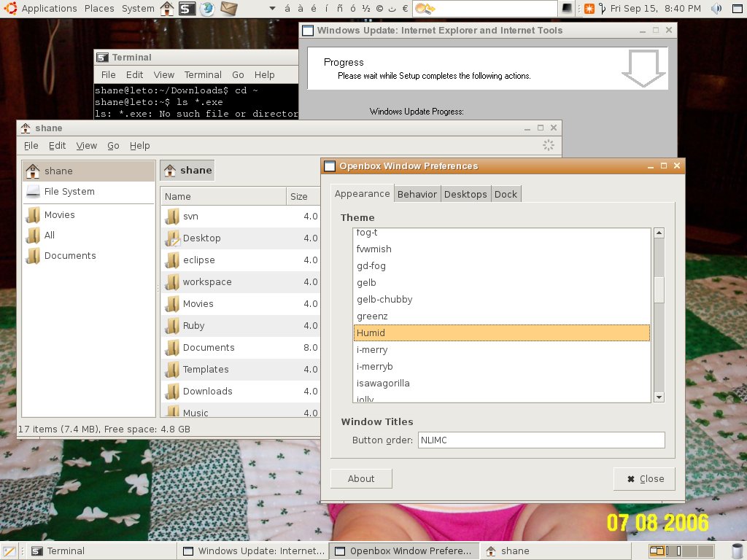The height and width of the screenshot is (560, 747).
Task: Sort files by the Name column header
Action: (223, 196)
